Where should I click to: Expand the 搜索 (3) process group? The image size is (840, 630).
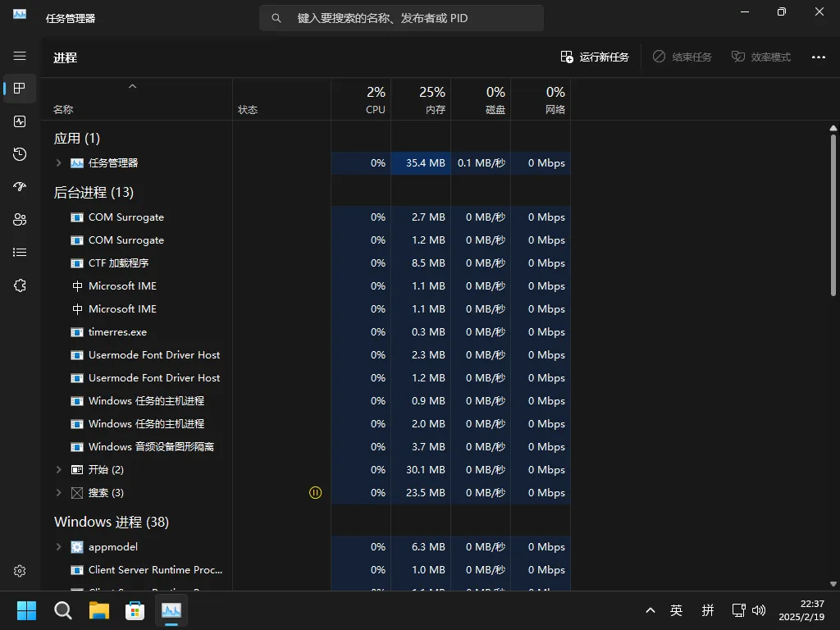click(x=58, y=492)
